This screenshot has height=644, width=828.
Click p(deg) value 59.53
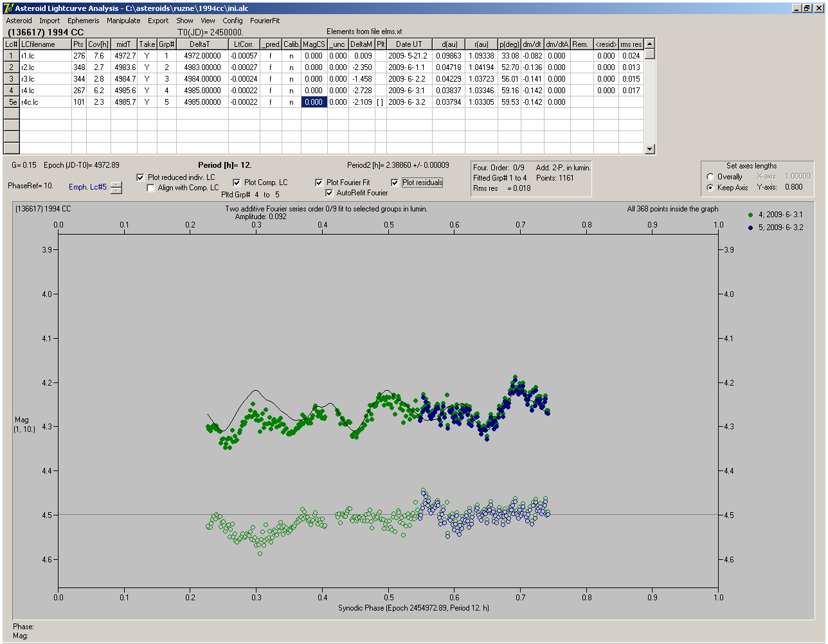509,102
